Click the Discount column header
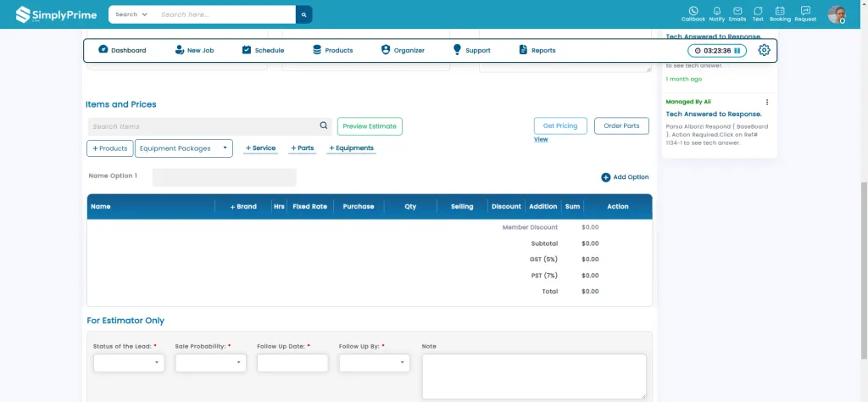Image resolution: width=868 pixels, height=402 pixels. click(507, 207)
